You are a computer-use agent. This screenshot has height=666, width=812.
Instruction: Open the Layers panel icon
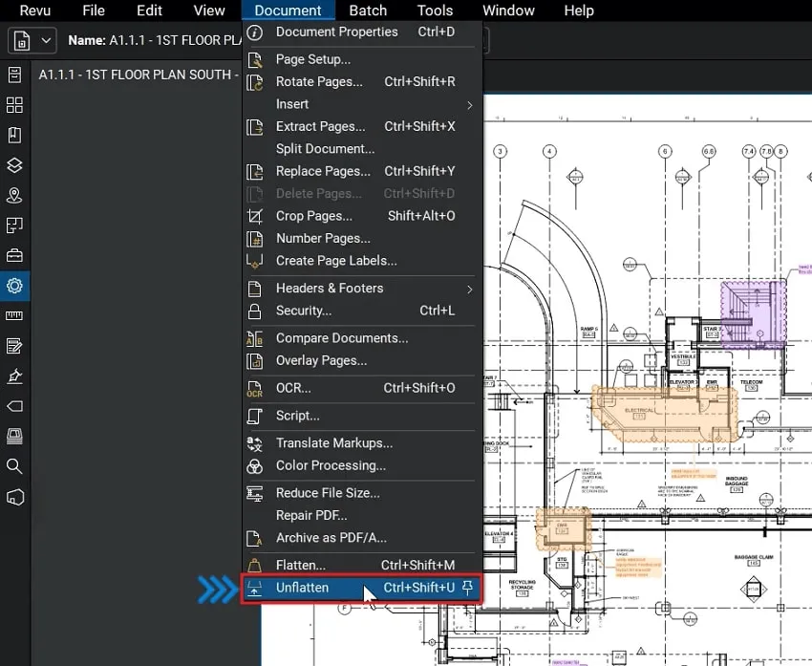(14, 165)
